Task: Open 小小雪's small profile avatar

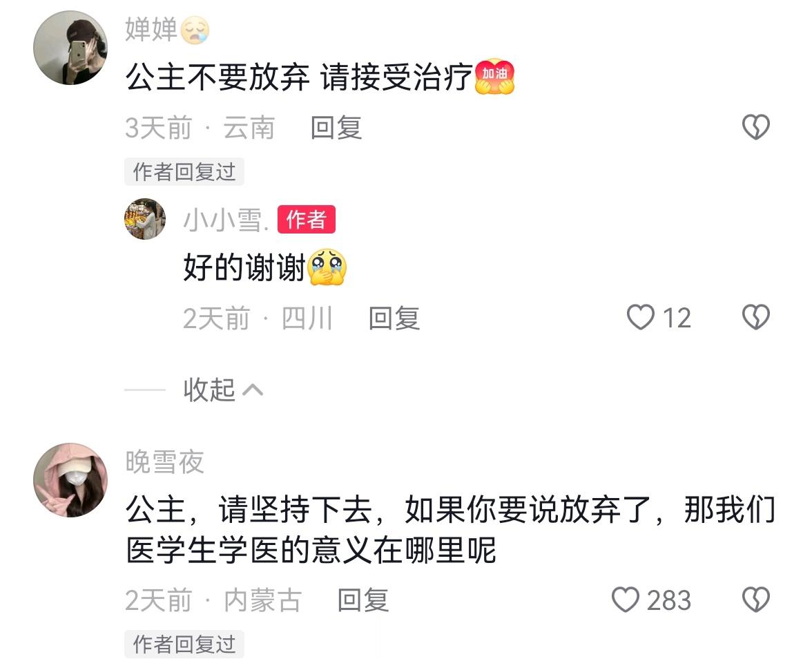Action: click(x=145, y=218)
